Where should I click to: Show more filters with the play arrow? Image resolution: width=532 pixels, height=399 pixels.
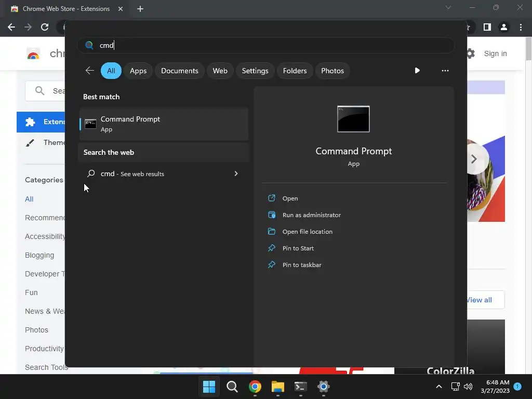(x=417, y=71)
